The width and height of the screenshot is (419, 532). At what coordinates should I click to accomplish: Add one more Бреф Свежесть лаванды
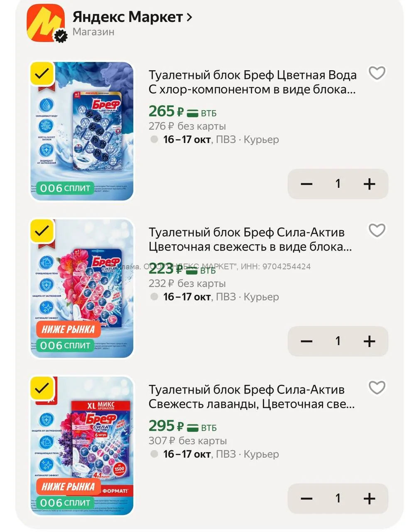coord(369,498)
